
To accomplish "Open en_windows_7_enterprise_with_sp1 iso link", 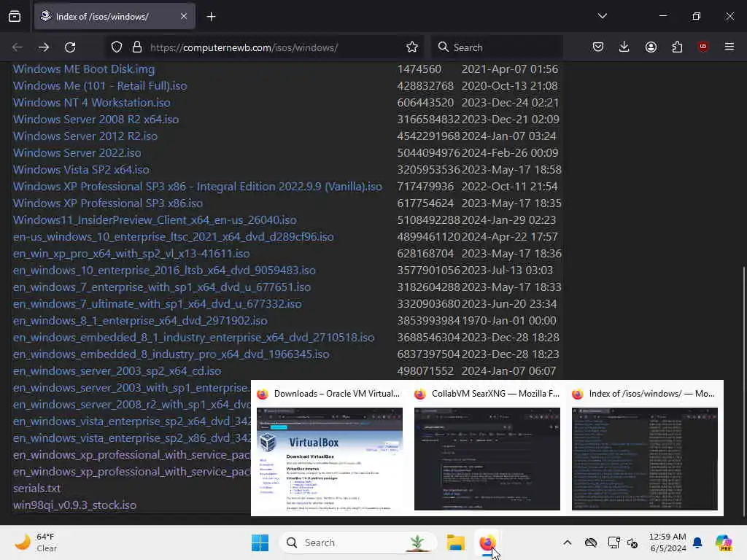I will [x=162, y=287].
